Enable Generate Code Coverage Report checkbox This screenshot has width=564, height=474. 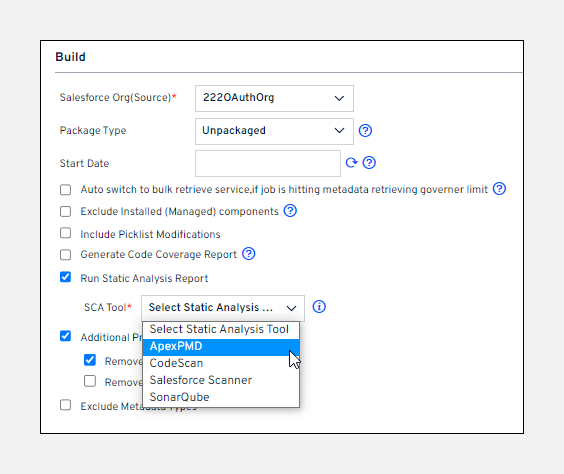click(65, 255)
